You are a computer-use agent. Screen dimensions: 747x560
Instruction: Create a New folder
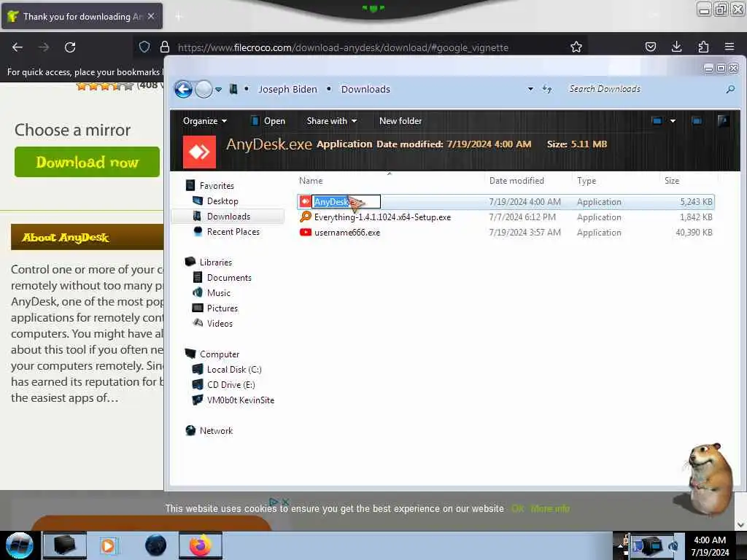400,121
